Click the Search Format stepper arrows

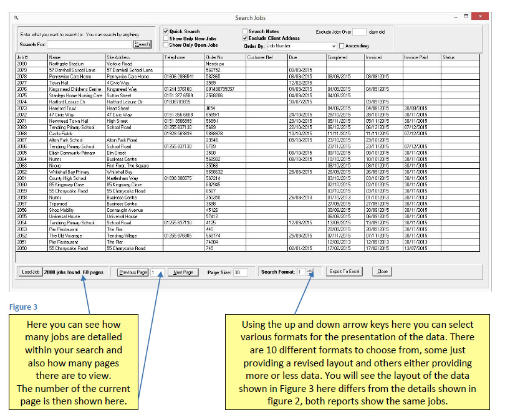[x=310, y=272]
